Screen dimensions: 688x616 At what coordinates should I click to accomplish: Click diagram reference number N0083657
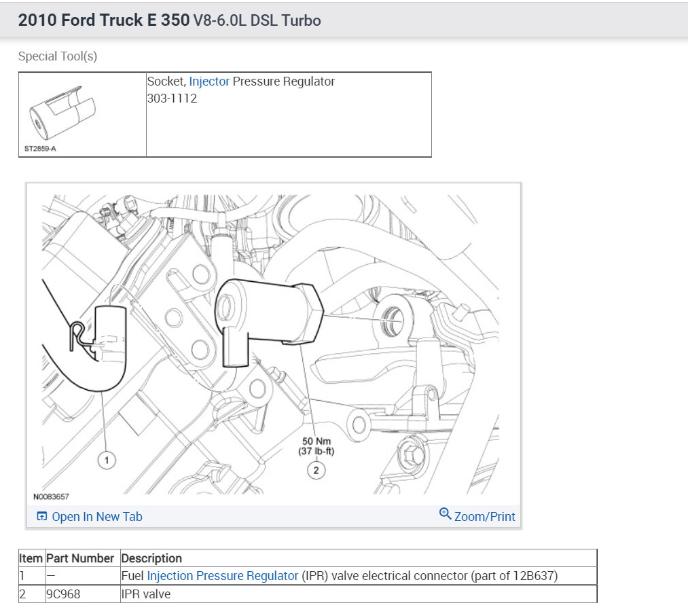[x=52, y=496]
